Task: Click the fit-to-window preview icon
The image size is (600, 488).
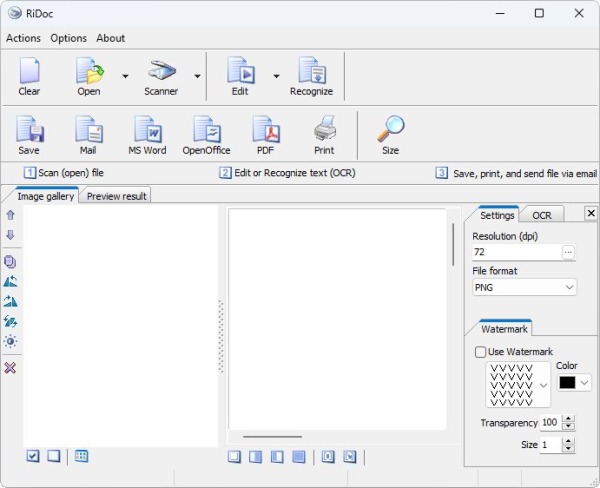Action: pyautogui.click(x=350, y=457)
